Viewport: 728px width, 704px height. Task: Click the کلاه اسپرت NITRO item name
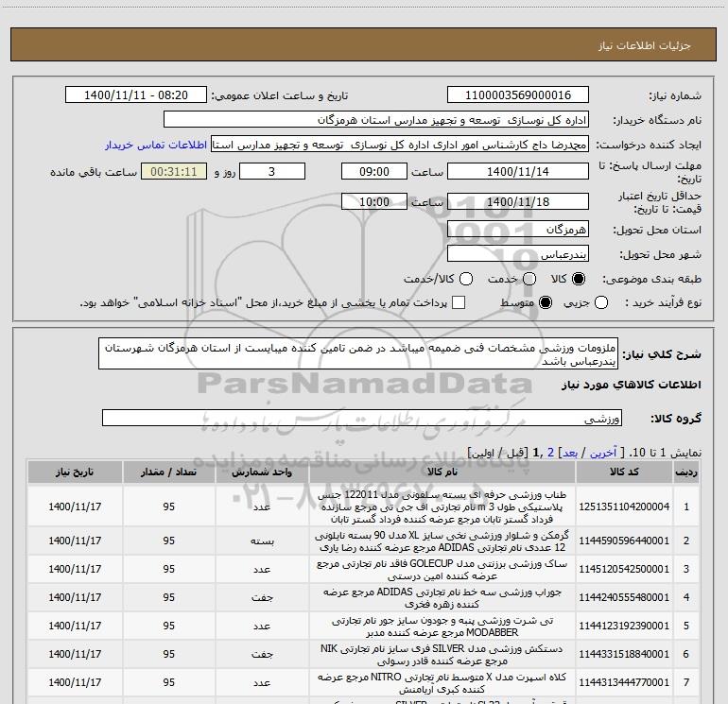442,682
